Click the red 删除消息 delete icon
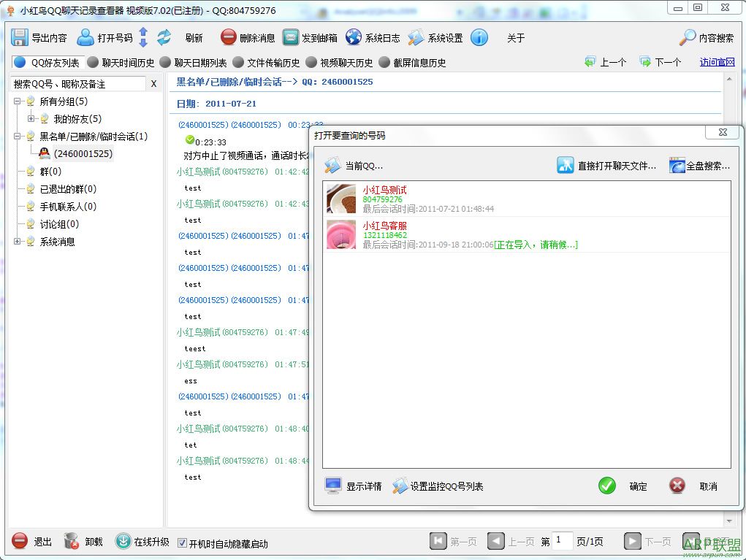The width and height of the screenshot is (746, 560). click(229, 37)
